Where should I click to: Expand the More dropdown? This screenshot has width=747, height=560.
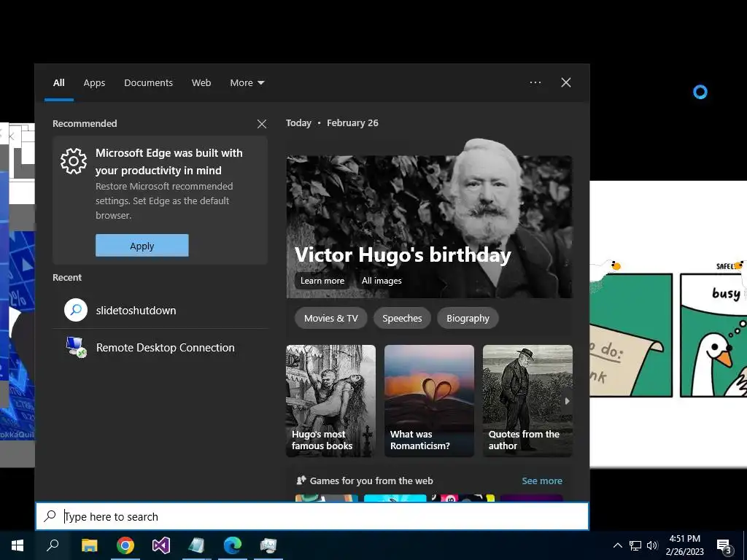(247, 83)
